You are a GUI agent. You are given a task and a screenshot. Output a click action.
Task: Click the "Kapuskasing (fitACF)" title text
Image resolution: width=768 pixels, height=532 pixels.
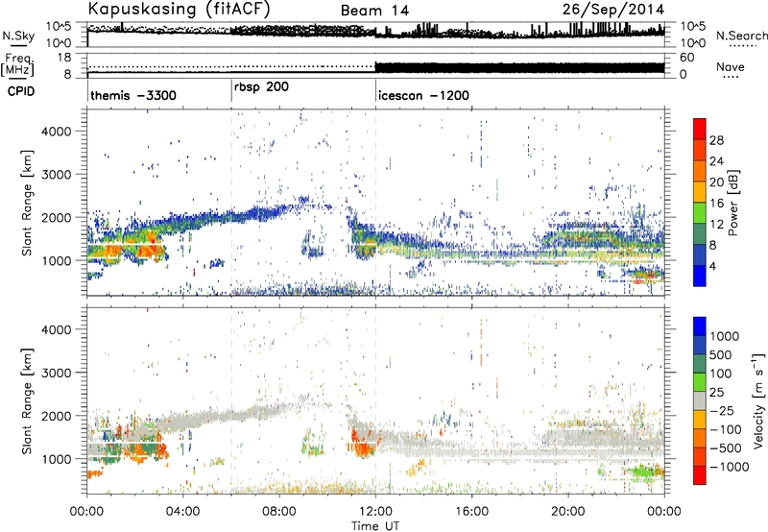coord(179,10)
